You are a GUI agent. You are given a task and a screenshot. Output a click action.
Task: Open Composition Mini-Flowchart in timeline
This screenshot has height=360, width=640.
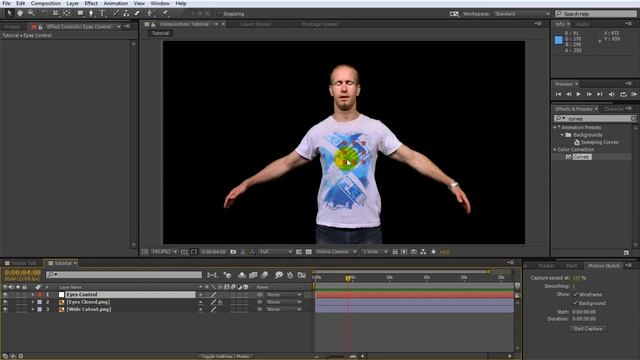point(212,276)
